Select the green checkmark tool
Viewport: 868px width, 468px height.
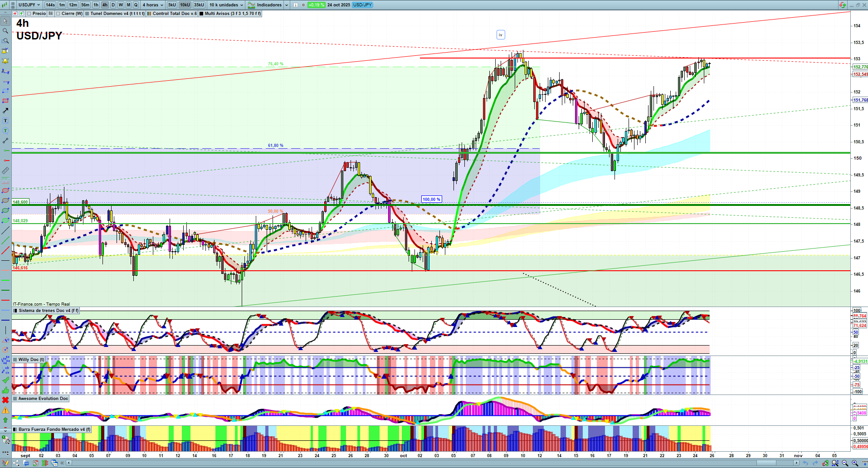5,380
